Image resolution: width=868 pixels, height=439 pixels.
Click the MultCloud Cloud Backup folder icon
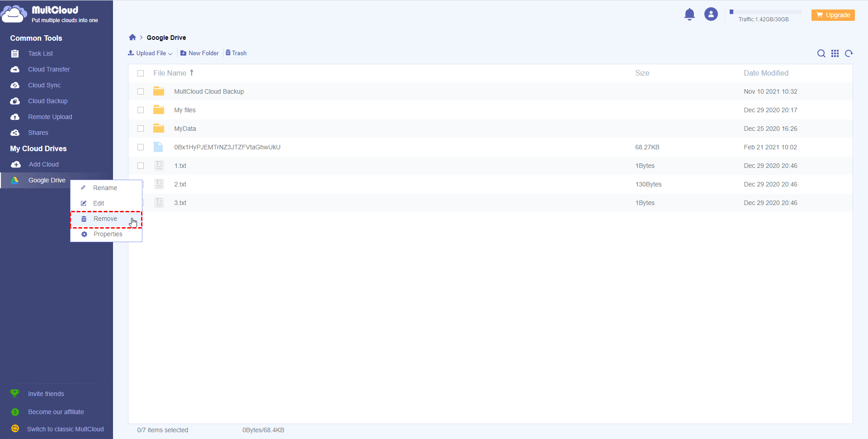(x=159, y=91)
